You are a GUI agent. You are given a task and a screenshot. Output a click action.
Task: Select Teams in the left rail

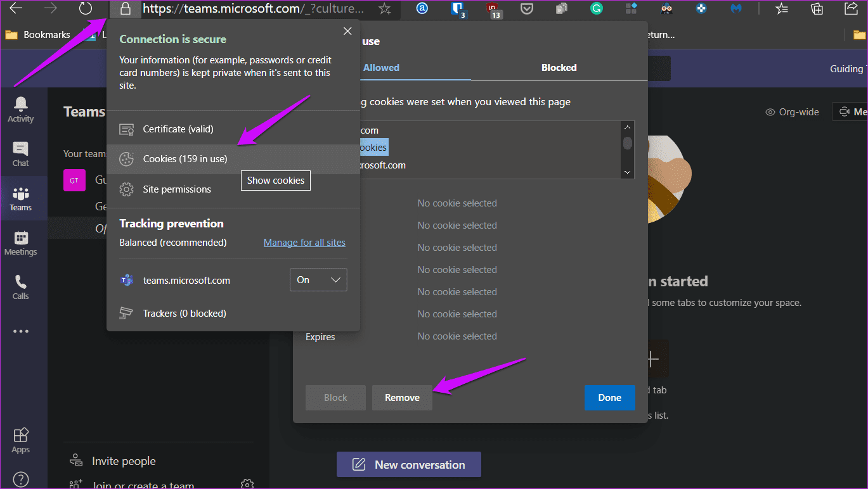tap(21, 198)
